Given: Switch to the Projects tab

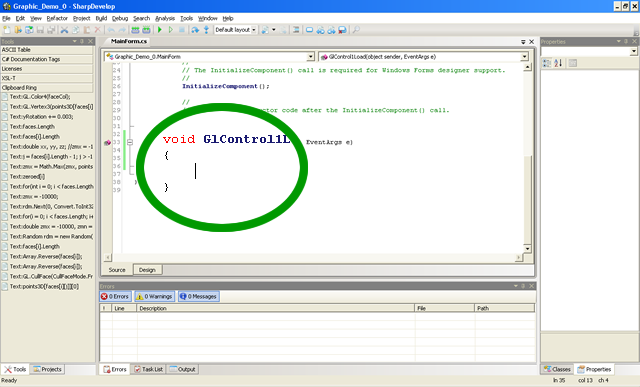Looking at the screenshot, I should [x=47, y=369].
